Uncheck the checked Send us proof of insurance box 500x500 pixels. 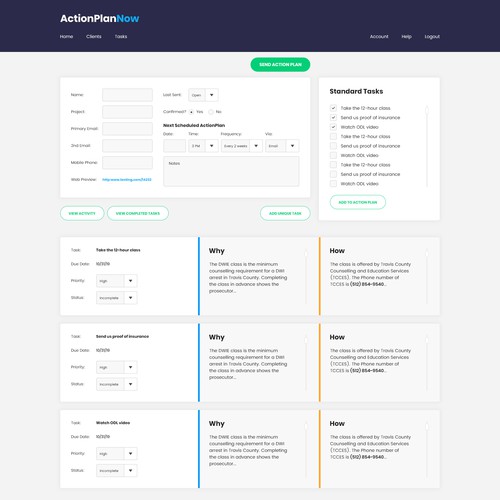point(333,117)
